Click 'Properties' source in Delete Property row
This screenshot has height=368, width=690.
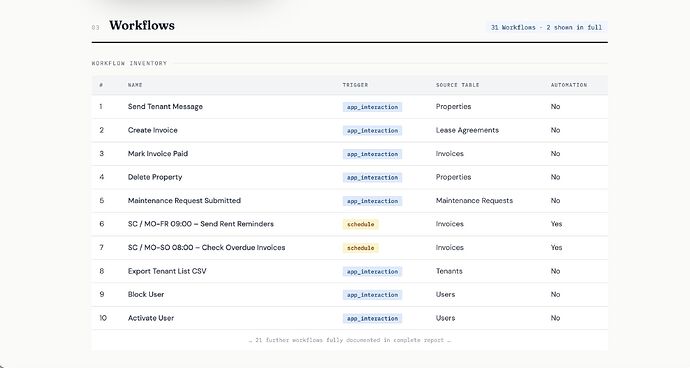click(453, 177)
